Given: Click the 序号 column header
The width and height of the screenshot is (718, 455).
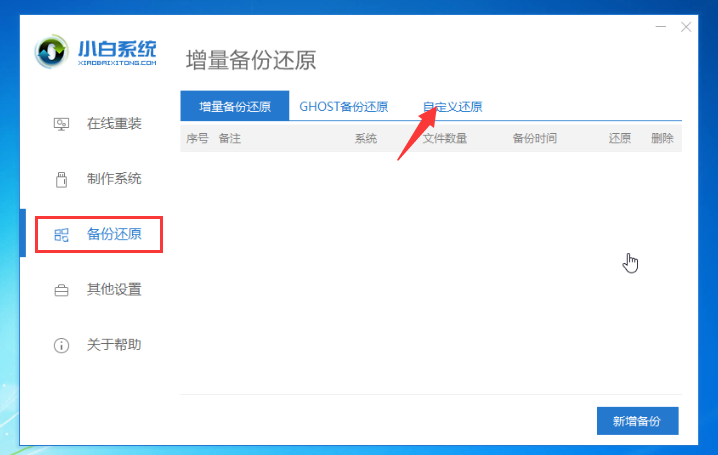Looking at the screenshot, I should tap(197, 138).
